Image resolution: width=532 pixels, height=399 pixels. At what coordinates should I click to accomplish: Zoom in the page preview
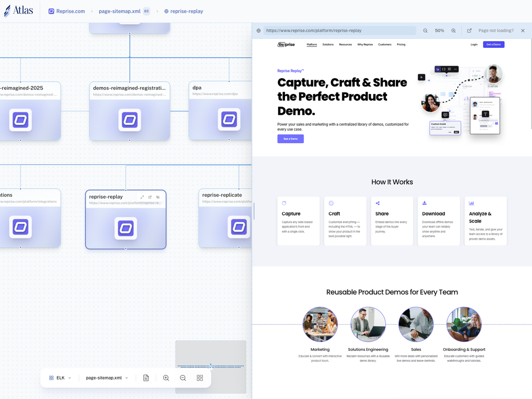(454, 31)
